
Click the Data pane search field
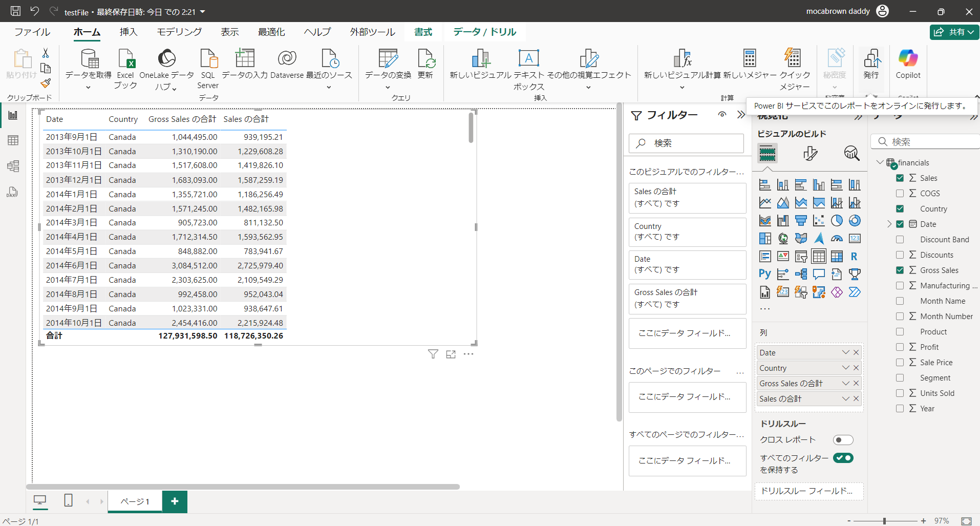pyautogui.click(x=925, y=142)
